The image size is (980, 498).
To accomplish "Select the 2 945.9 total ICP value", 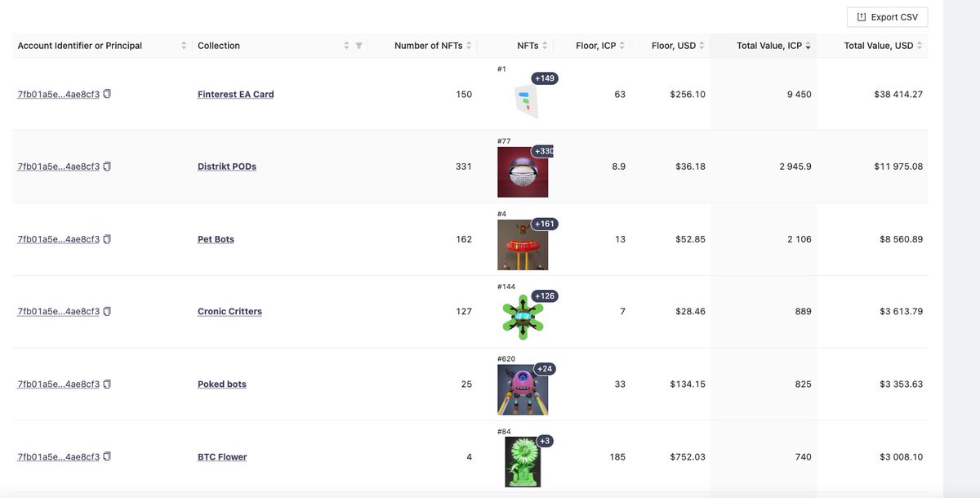I will pos(795,167).
